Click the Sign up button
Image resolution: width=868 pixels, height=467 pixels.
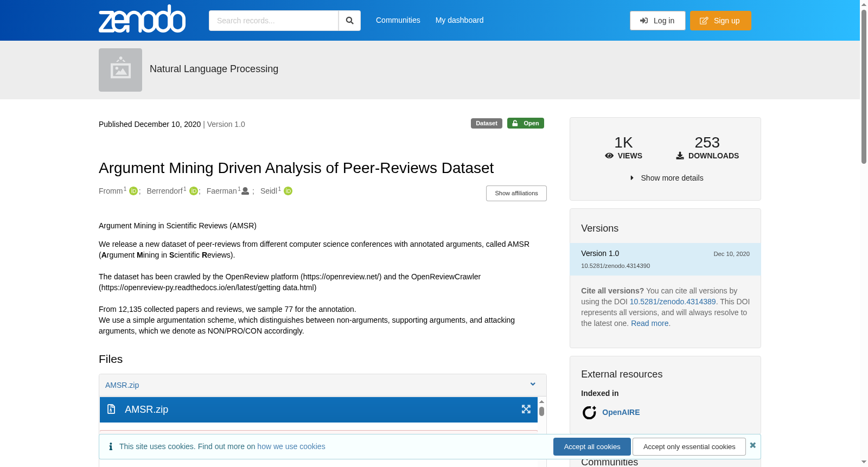pos(720,21)
